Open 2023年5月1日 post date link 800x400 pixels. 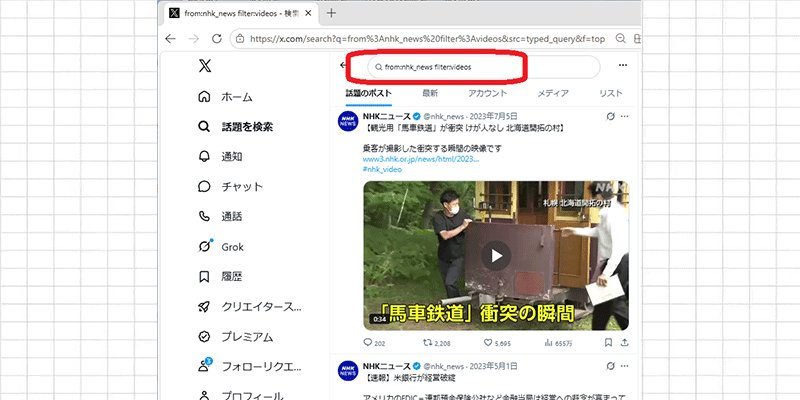pos(494,366)
